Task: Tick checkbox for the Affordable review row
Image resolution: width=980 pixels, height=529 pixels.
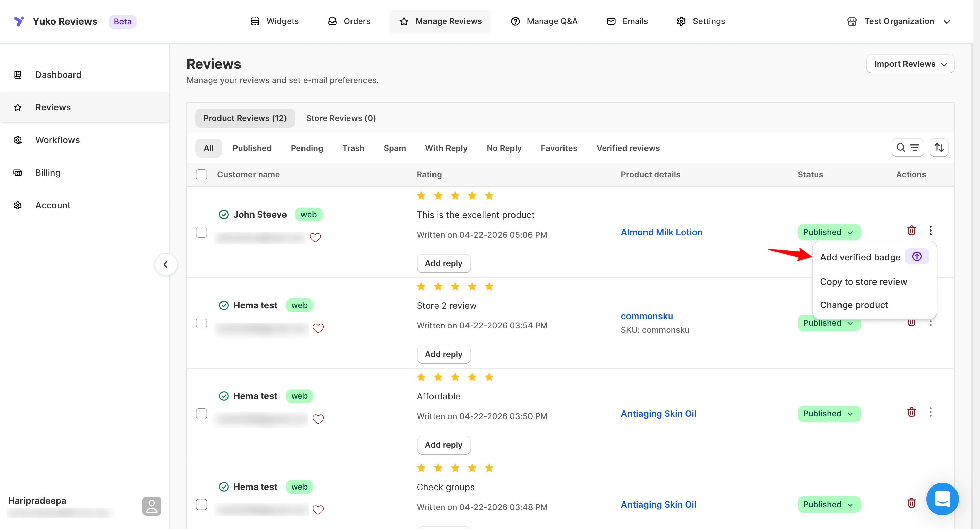Action: (x=201, y=414)
